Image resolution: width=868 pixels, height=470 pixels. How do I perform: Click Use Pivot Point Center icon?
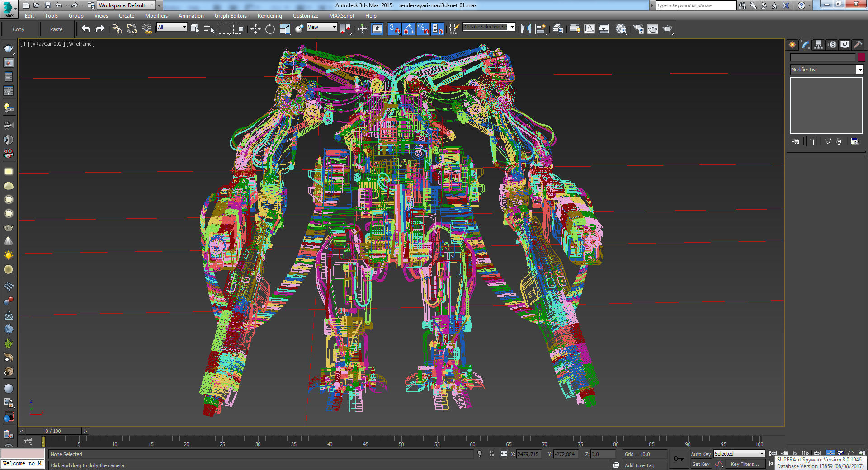346,29
